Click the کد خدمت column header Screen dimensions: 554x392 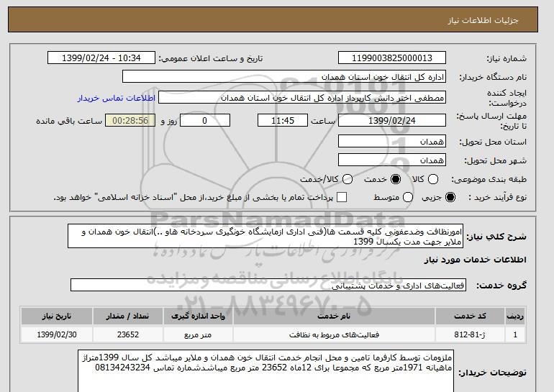click(470, 316)
